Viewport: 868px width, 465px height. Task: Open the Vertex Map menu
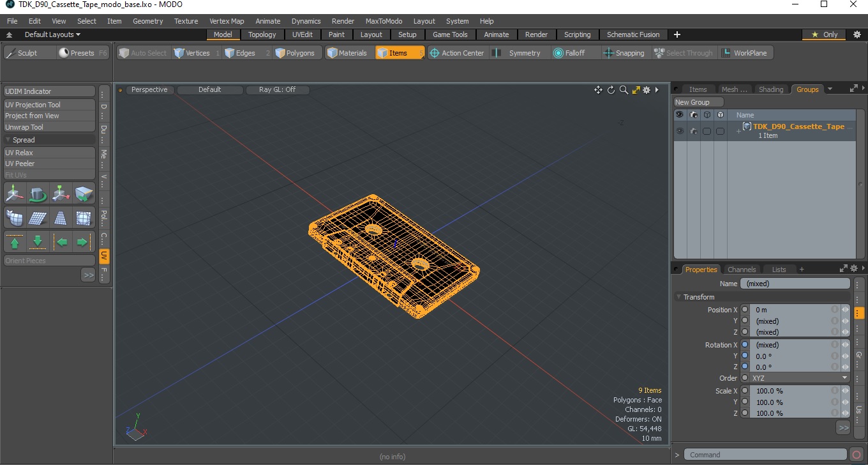227,21
